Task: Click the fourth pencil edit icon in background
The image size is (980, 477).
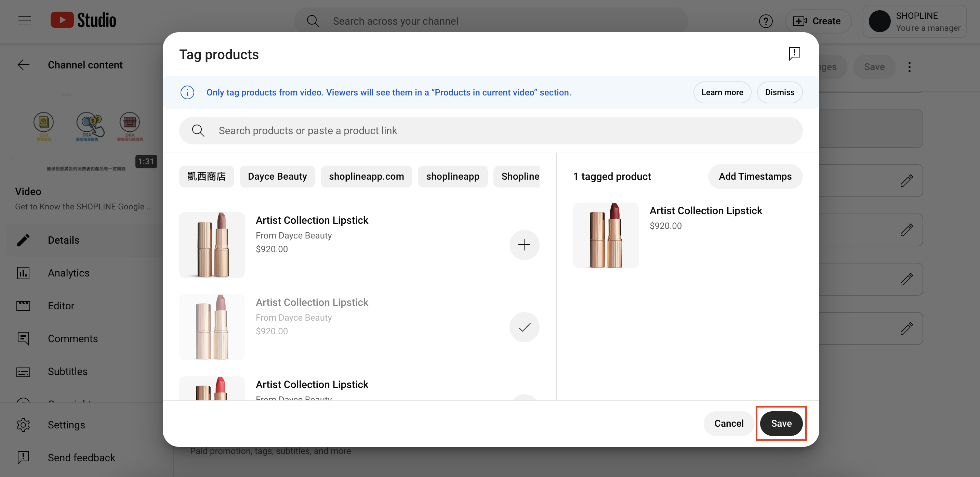Action: pos(906,328)
